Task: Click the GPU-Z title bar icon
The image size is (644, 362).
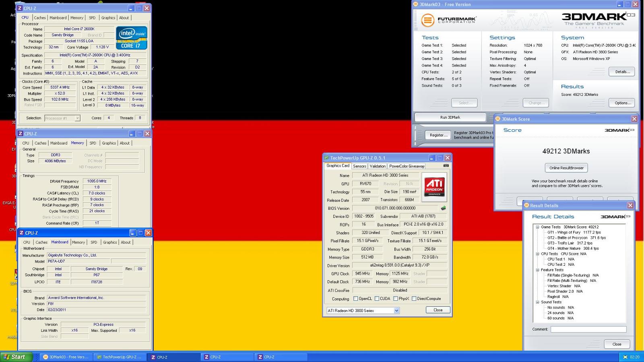Action: click(327, 158)
